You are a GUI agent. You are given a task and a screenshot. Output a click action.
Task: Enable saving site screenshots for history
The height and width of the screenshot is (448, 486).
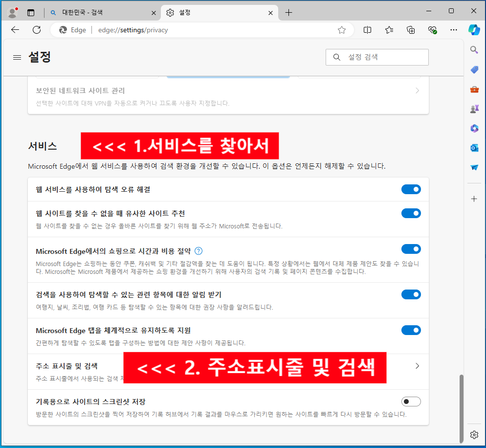point(411,402)
